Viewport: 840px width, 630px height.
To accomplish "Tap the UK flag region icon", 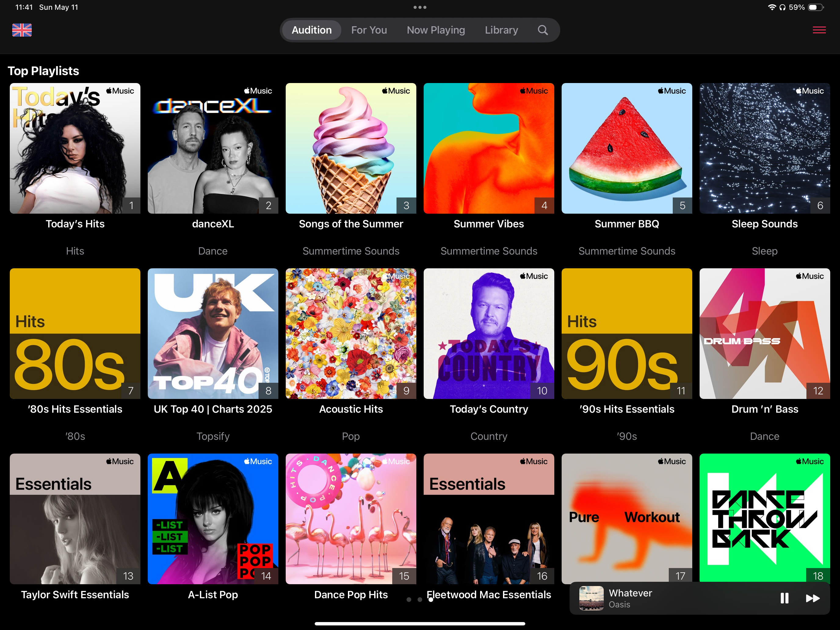I will [22, 30].
